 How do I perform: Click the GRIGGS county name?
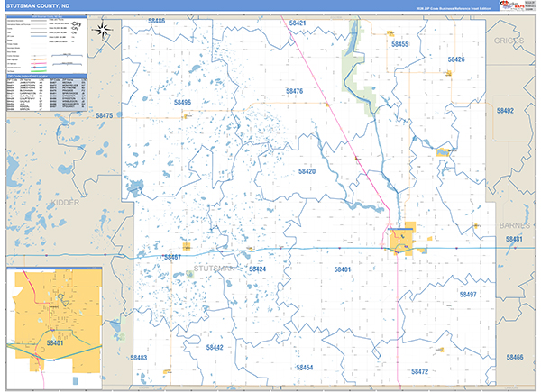[x=509, y=41]
